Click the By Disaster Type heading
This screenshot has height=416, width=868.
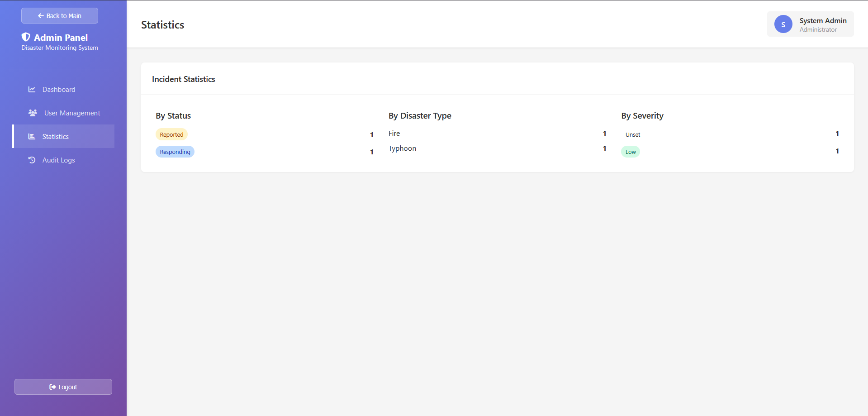point(420,116)
